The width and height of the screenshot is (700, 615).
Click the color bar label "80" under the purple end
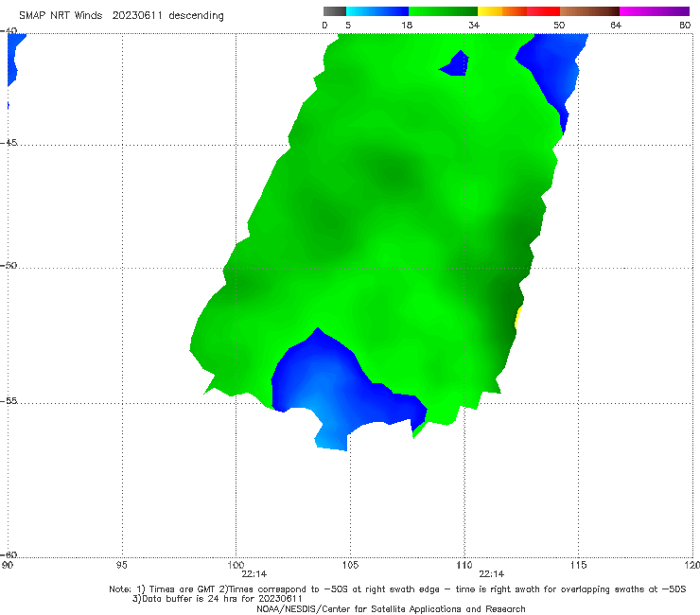[x=685, y=26]
